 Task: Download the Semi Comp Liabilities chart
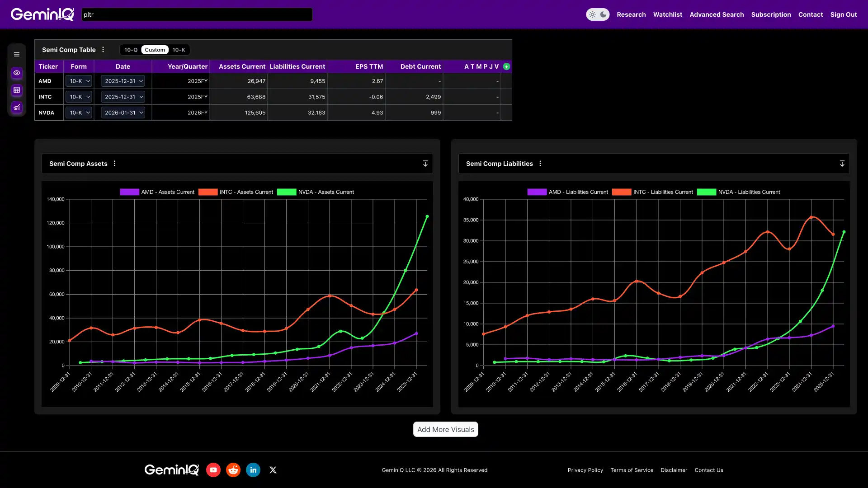pyautogui.click(x=842, y=163)
